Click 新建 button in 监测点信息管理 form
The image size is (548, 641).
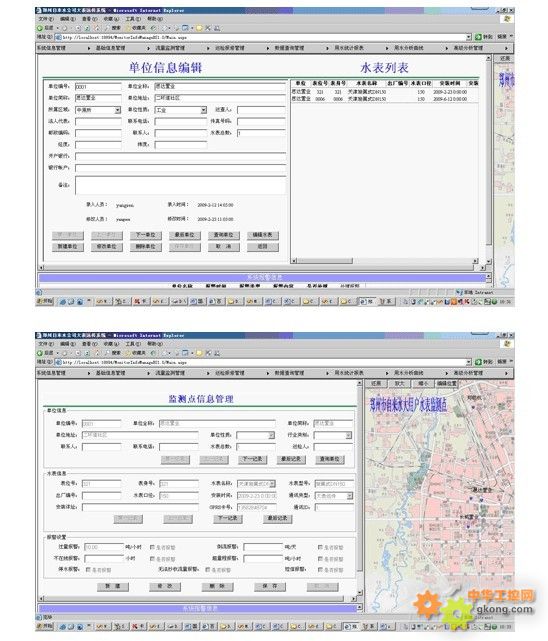pos(113,587)
